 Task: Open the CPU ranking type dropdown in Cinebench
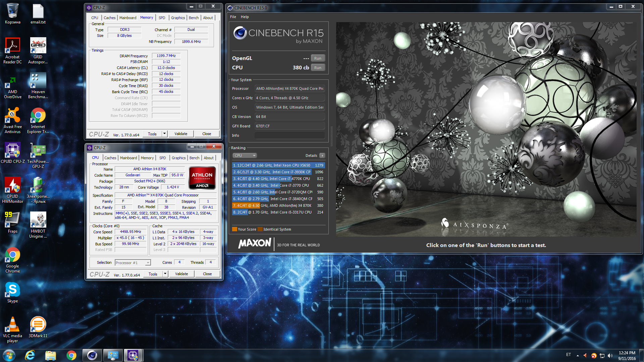[x=245, y=156]
